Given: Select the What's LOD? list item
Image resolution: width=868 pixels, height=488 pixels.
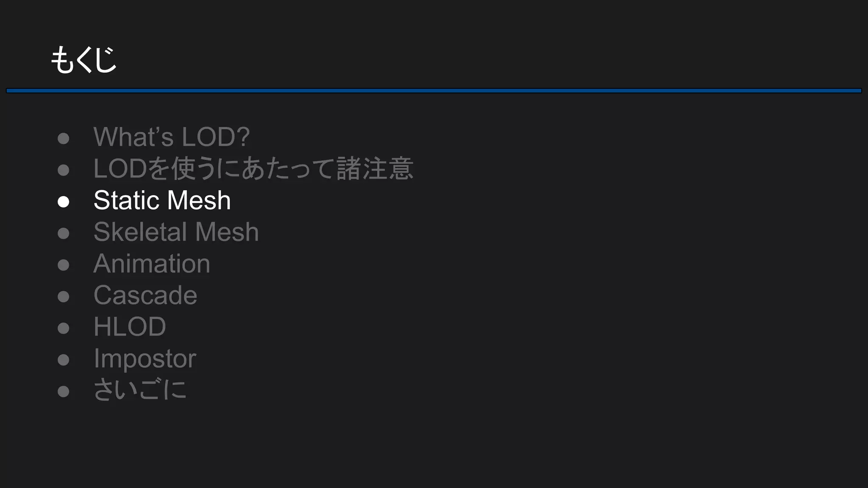Looking at the screenshot, I should click(x=172, y=137).
